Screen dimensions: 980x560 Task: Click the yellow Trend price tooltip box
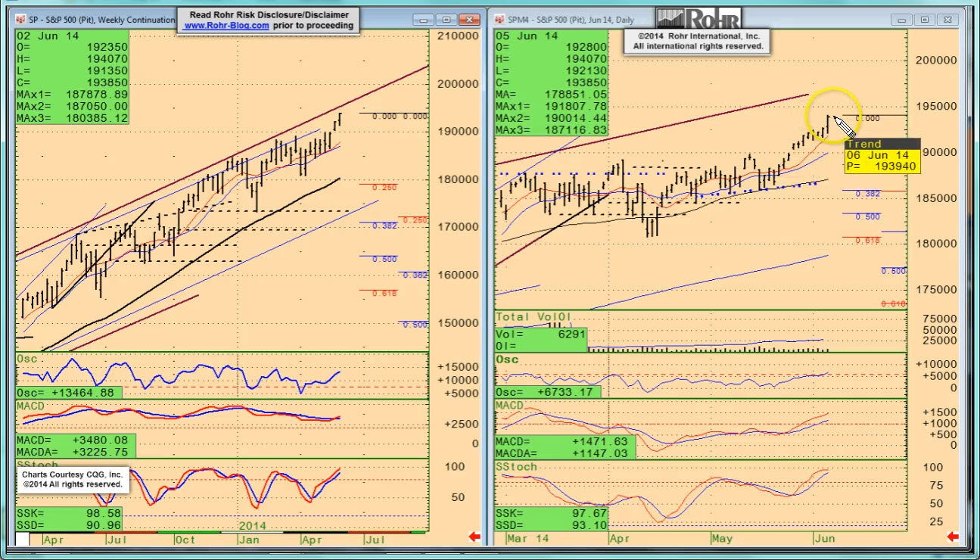(x=882, y=160)
